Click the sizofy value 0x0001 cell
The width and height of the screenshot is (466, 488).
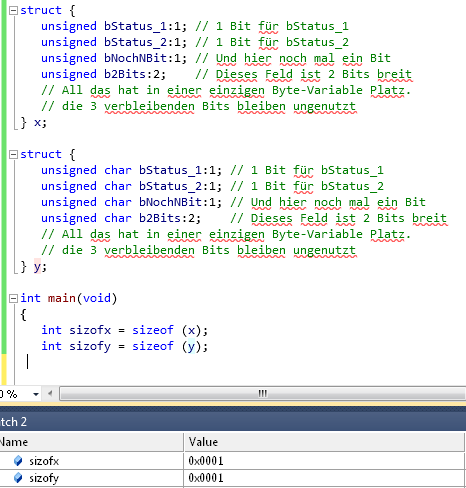coord(324,478)
